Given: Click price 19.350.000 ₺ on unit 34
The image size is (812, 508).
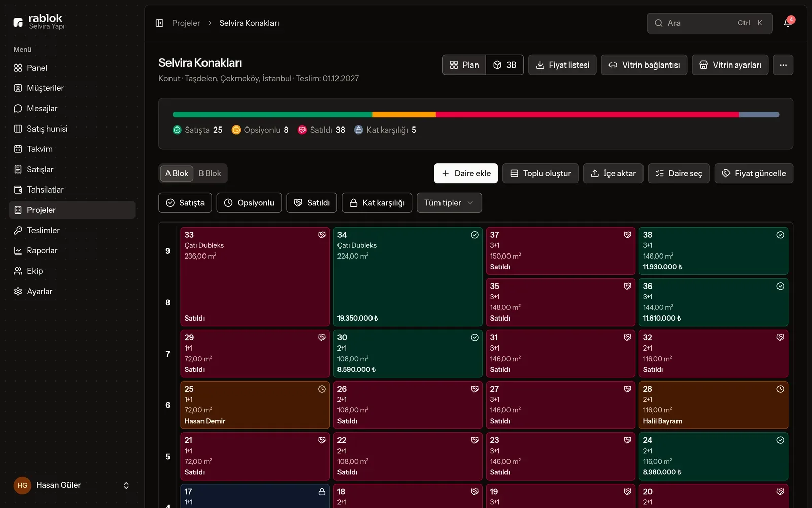Looking at the screenshot, I should [357, 318].
